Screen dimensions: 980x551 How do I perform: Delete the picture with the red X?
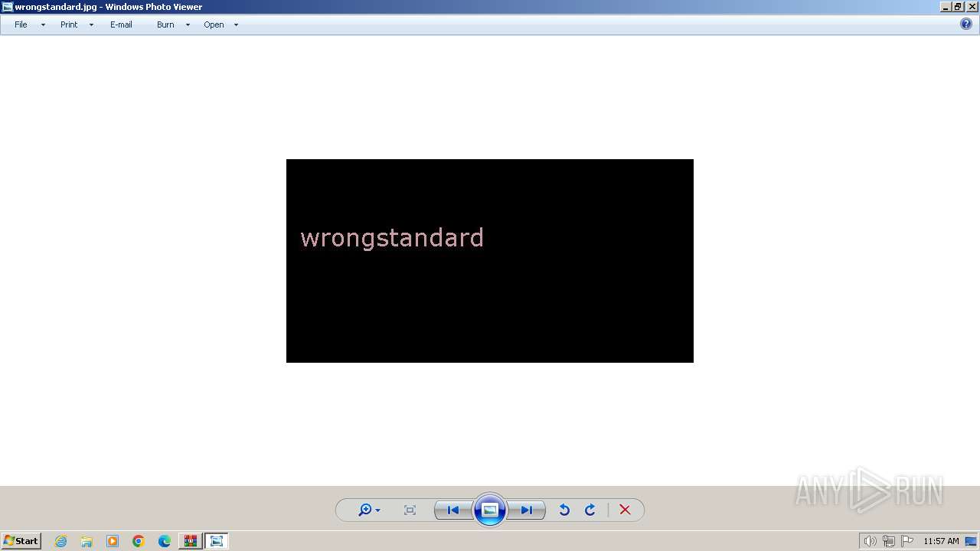pyautogui.click(x=625, y=510)
